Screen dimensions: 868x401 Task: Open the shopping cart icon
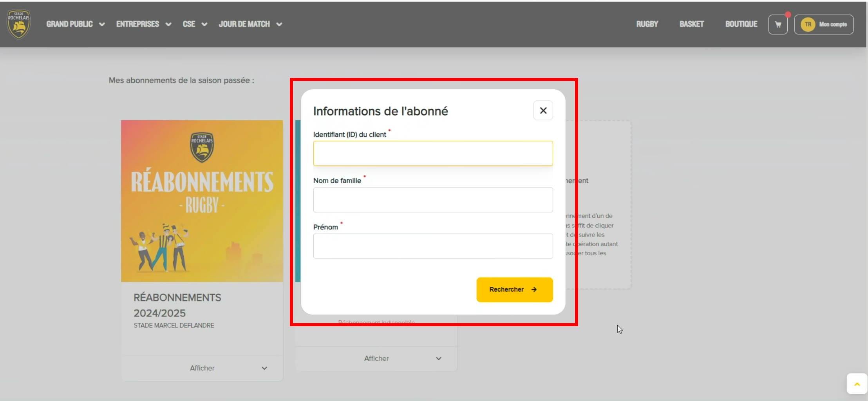pos(778,25)
